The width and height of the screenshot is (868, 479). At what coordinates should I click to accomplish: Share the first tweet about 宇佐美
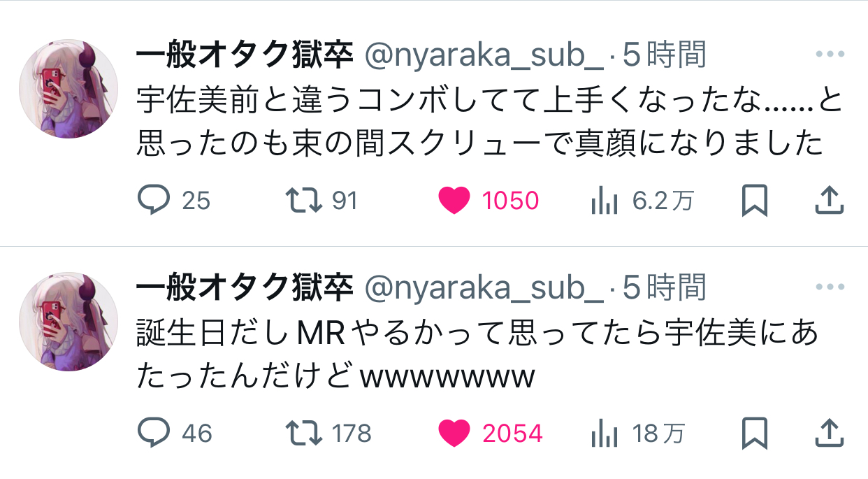pos(830,201)
